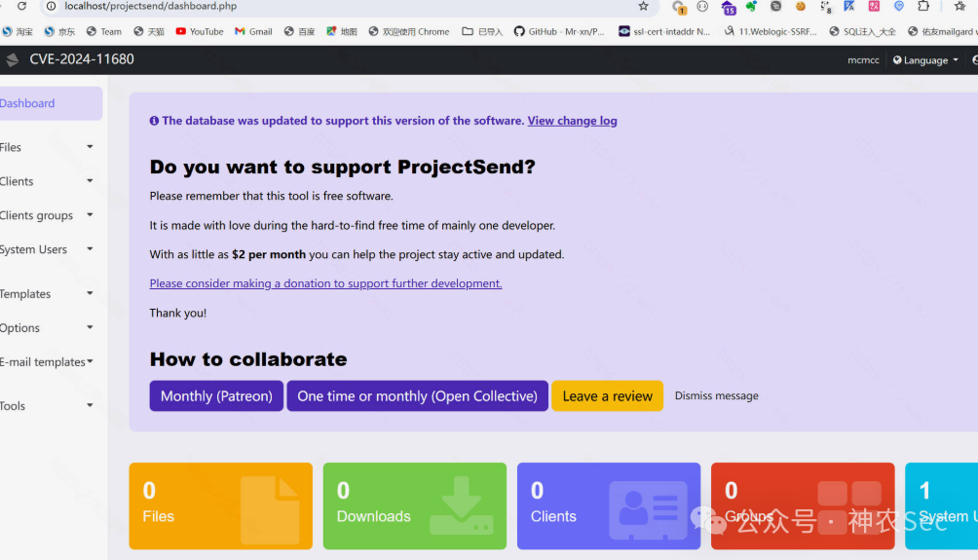Open the 0 Files summary card

coord(221,505)
